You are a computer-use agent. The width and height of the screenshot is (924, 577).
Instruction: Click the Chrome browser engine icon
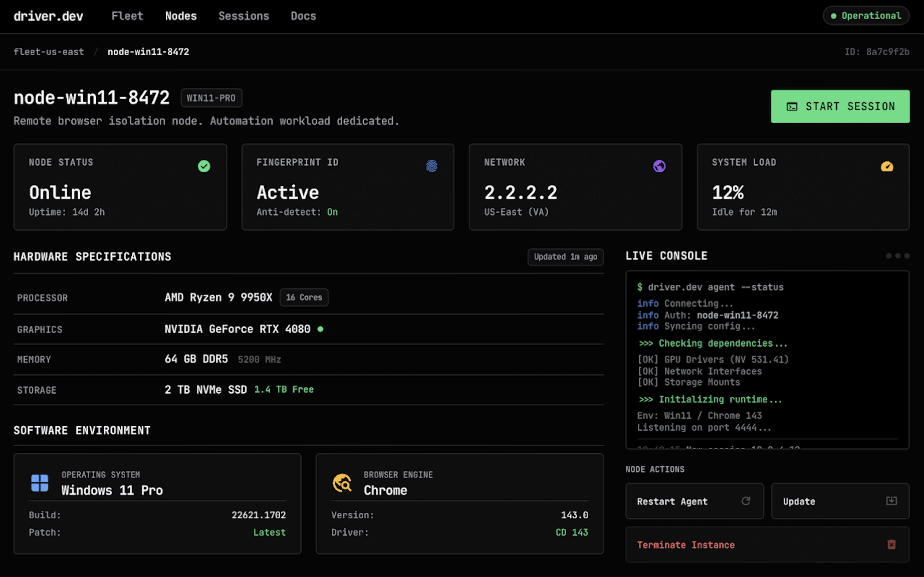[342, 483]
